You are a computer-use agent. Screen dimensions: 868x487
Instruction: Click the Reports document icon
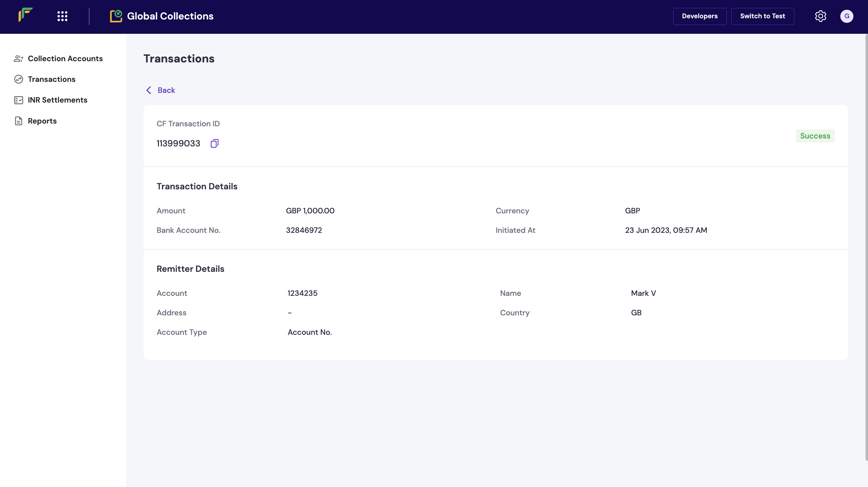click(x=19, y=121)
